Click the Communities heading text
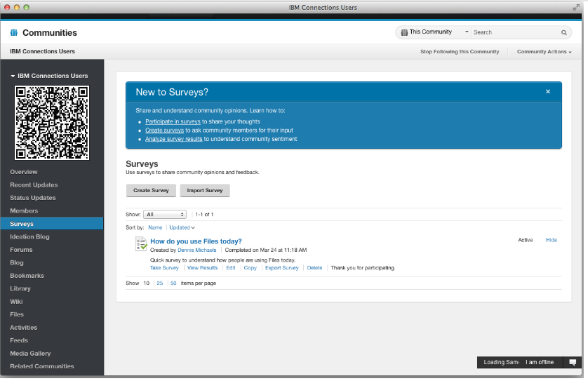 click(x=50, y=32)
